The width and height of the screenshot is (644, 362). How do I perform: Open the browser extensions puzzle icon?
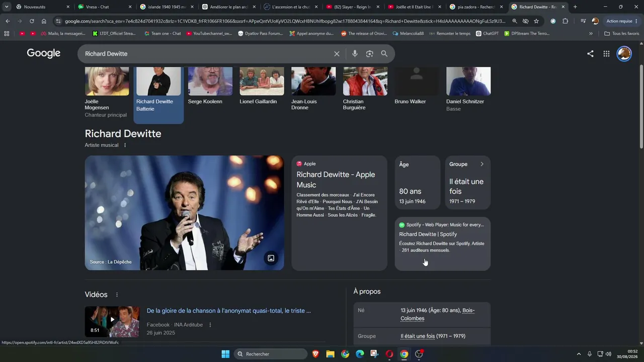[x=565, y=21]
